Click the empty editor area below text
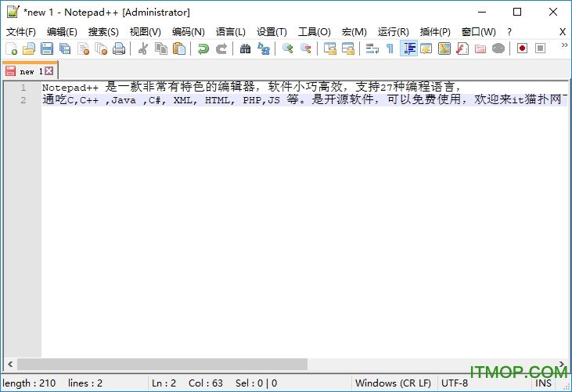This screenshot has height=392, width=572. pyautogui.click(x=304, y=232)
